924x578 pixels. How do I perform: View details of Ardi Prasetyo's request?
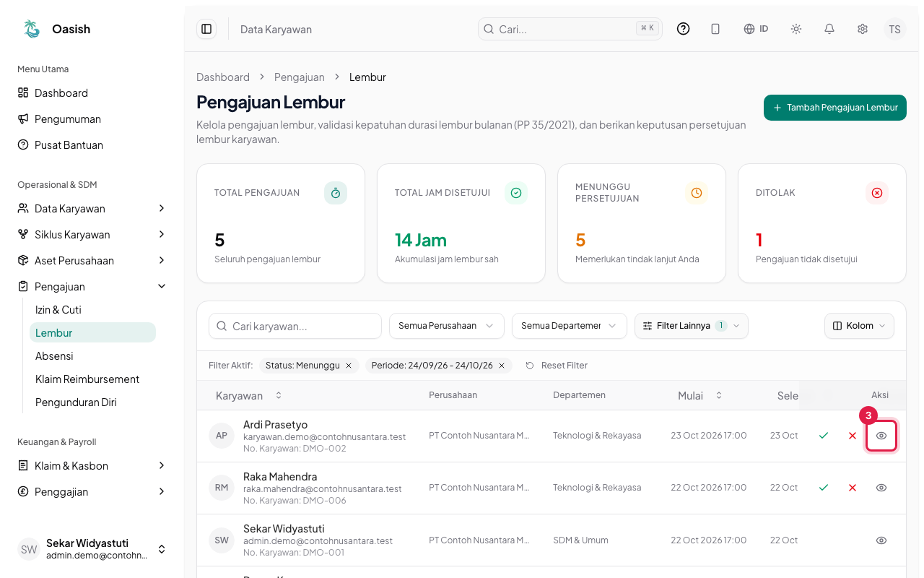coord(881,436)
